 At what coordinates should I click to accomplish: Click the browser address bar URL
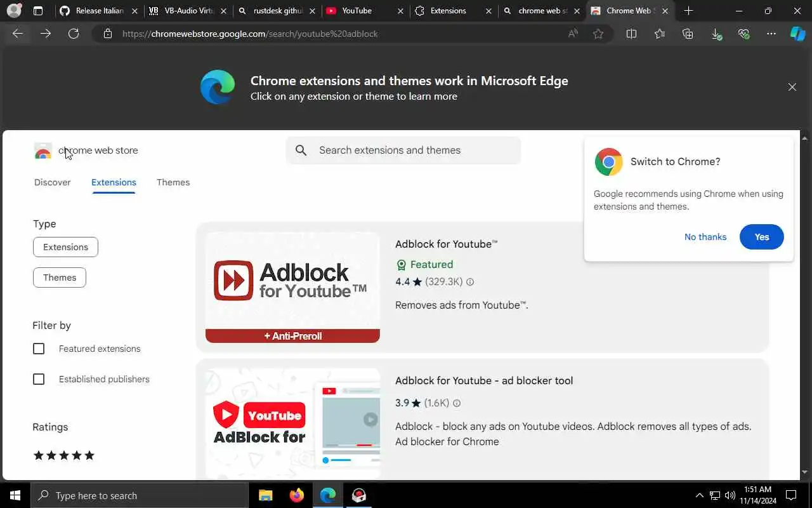click(x=250, y=34)
